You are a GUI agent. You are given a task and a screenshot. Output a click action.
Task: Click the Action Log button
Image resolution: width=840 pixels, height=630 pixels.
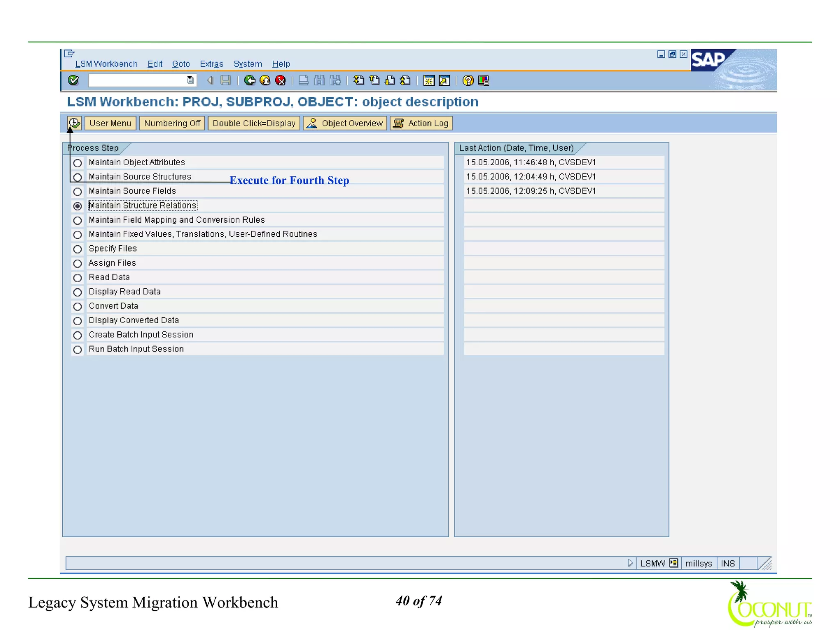[x=422, y=123]
